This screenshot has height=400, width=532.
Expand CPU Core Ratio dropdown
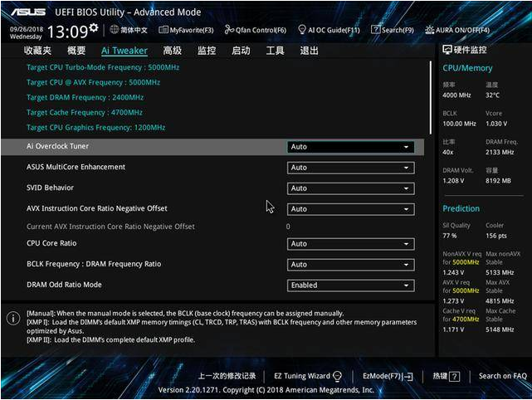click(350, 244)
